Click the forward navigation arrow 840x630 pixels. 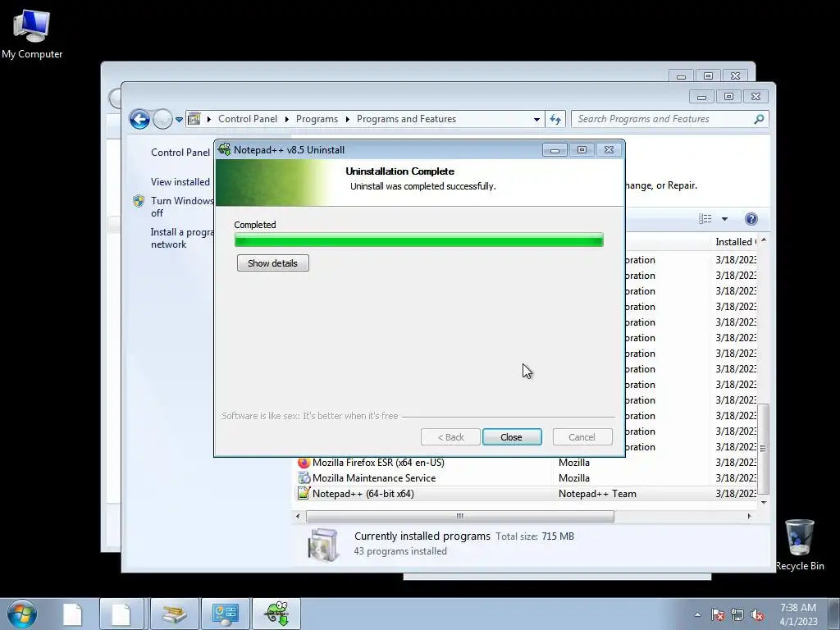[x=162, y=119]
